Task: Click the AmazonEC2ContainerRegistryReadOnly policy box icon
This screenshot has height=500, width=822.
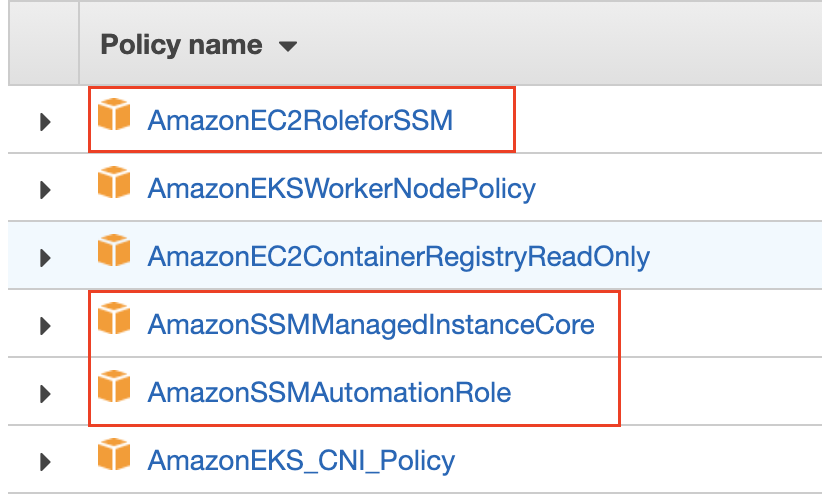Action: coord(114,254)
